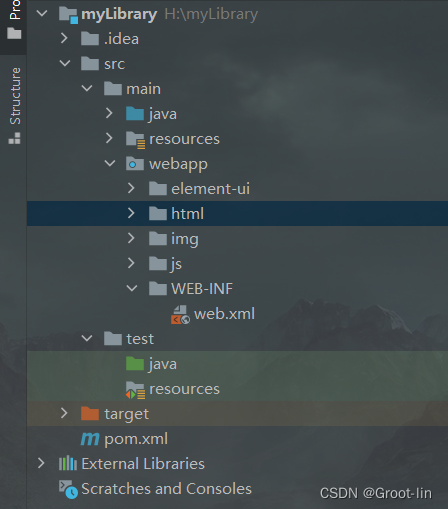Click the H:\myLibrary path text
This screenshot has width=448, height=509.
[x=211, y=15]
